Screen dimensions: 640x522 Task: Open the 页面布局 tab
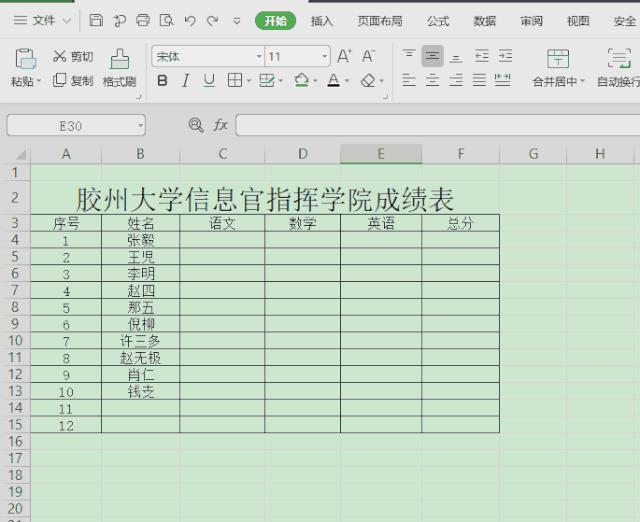pyautogui.click(x=380, y=21)
